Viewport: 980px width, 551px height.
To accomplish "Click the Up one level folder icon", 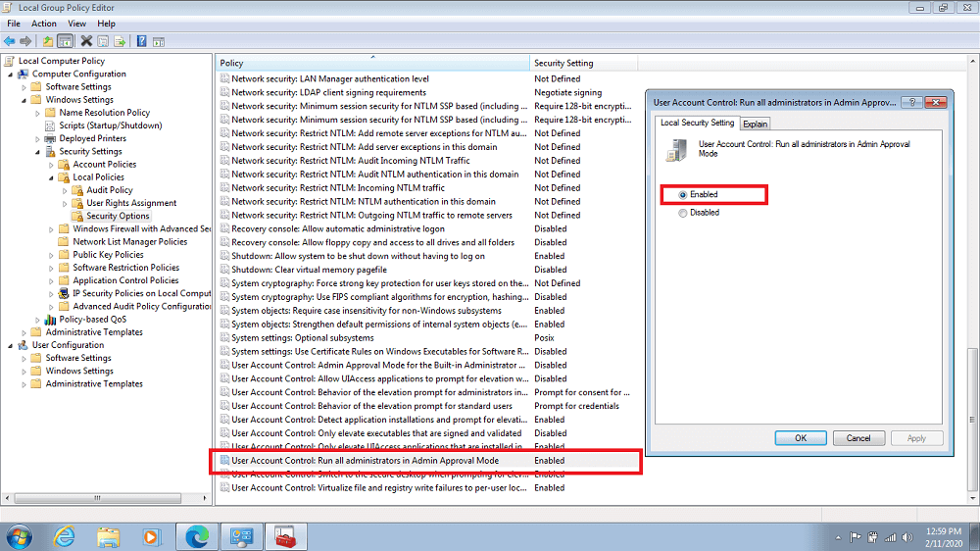I will click(47, 41).
